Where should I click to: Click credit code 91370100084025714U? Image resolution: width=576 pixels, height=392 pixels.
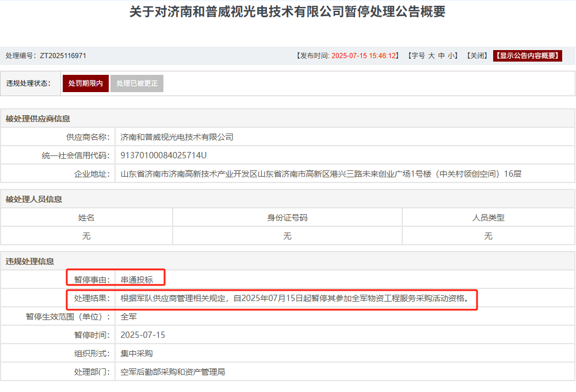pos(163,155)
